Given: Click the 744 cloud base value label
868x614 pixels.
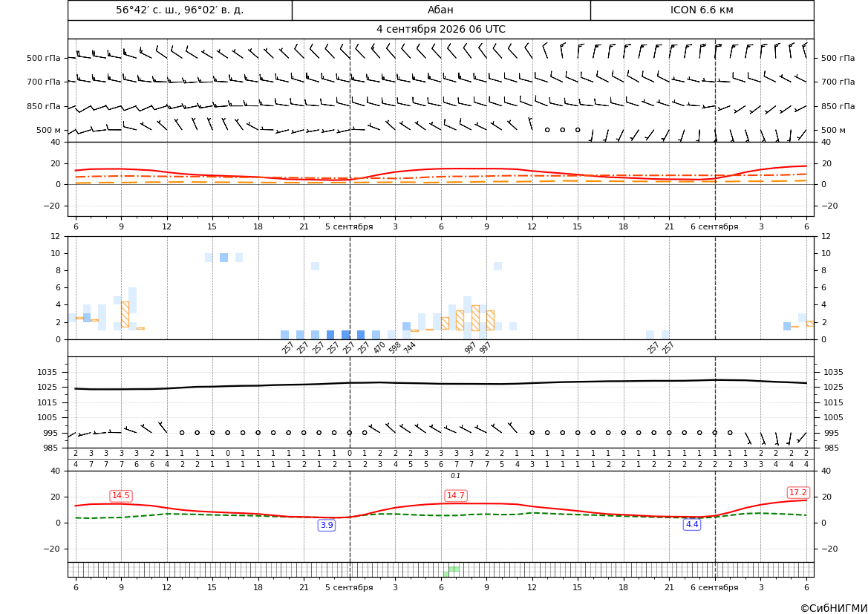Looking at the screenshot, I should 409,347.
